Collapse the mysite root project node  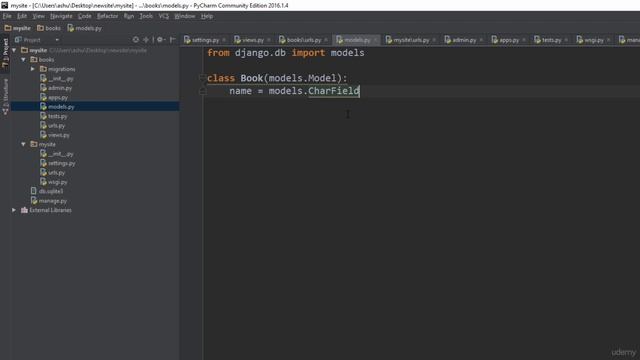(x=14, y=50)
